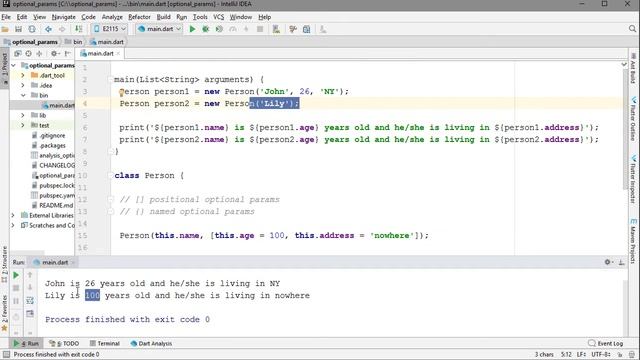
Task: Click the LF line separator in status bar
Action: pyautogui.click(x=581, y=354)
